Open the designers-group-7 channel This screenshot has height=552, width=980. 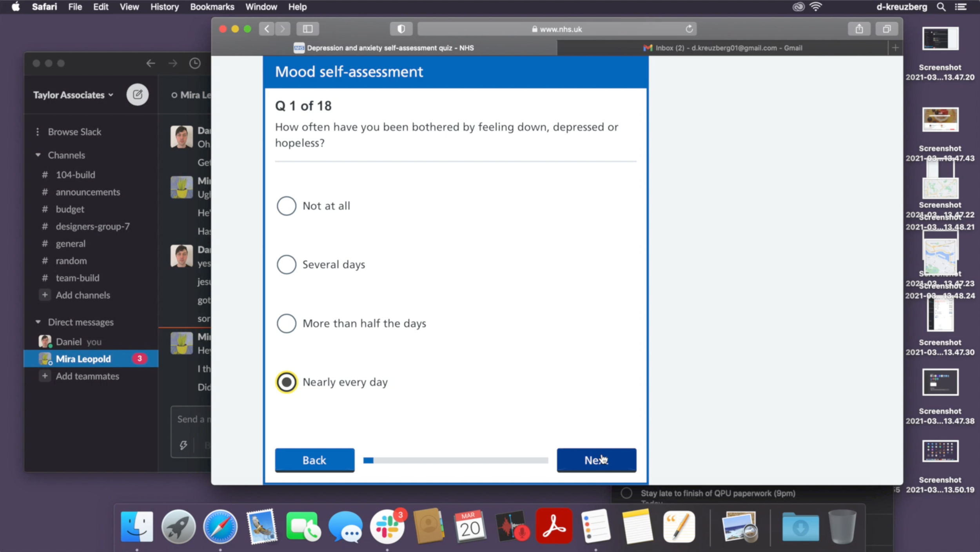click(x=93, y=226)
